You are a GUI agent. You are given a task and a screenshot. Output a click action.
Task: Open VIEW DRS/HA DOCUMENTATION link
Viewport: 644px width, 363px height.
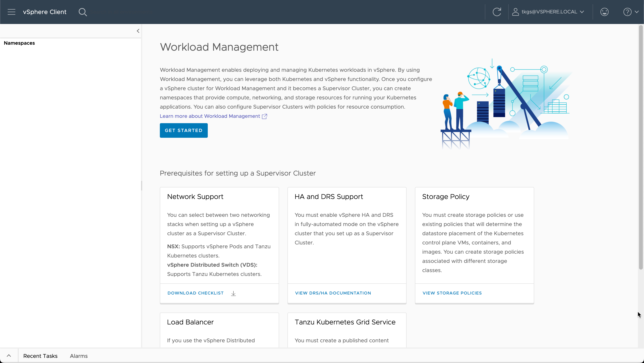(333, 293)
